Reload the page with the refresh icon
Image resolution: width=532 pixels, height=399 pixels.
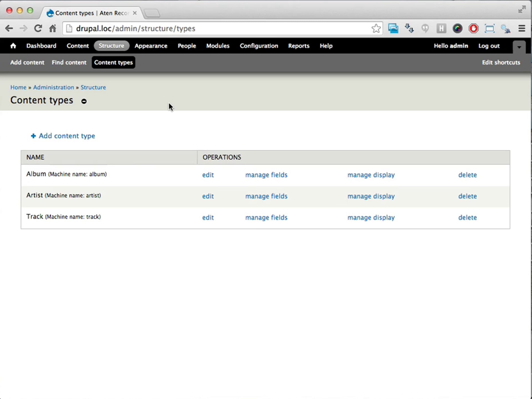coord(38,28)
